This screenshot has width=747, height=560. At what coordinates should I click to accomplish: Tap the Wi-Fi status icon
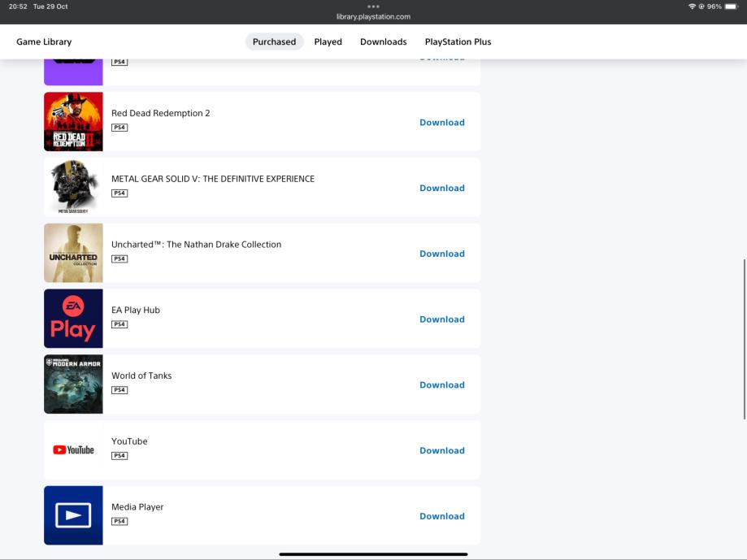pos(692,7)
